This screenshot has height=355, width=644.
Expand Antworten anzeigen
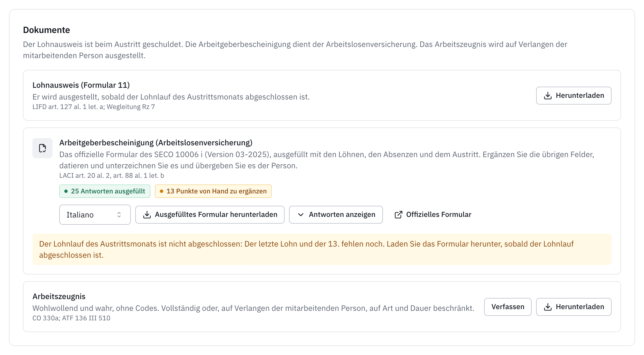[x=336, y=215]
